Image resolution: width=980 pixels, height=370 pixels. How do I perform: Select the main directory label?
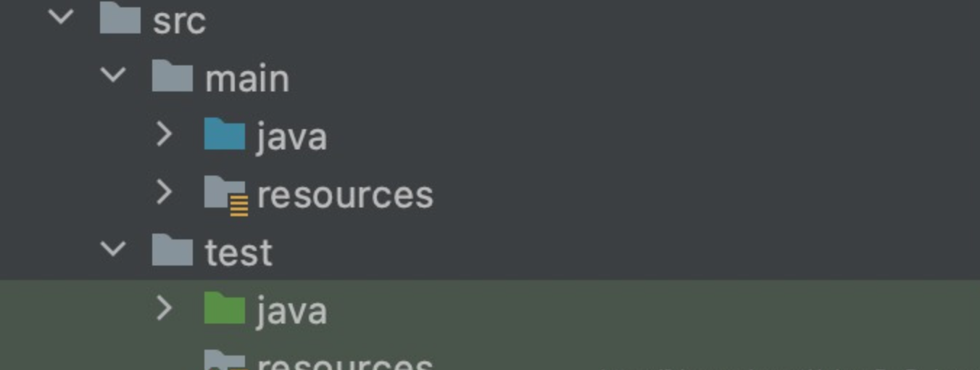point(247,78)
